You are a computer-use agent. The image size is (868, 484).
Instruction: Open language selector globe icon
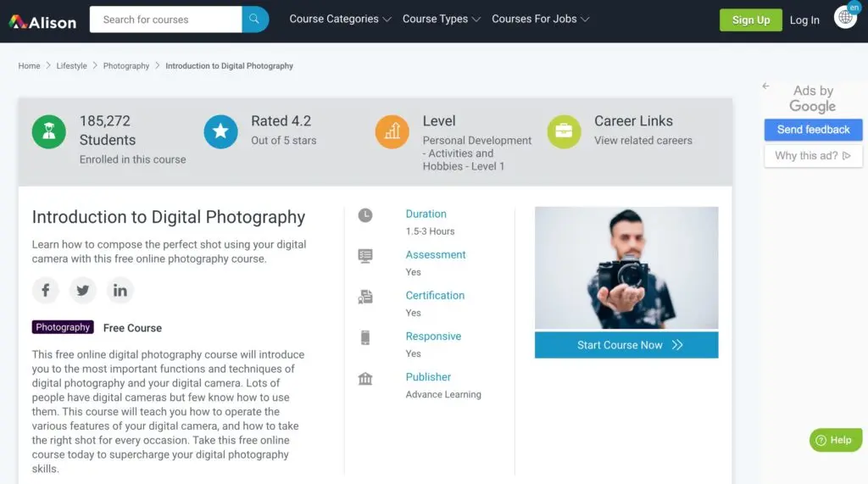click(x=844, y=18)
